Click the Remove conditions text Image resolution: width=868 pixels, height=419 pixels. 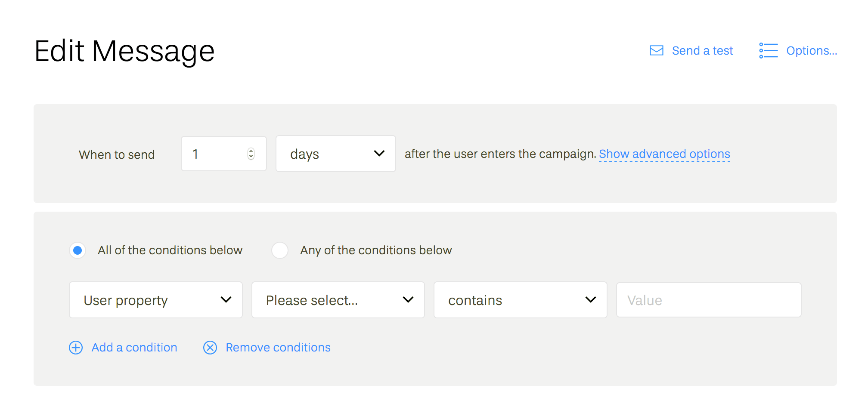278,348
